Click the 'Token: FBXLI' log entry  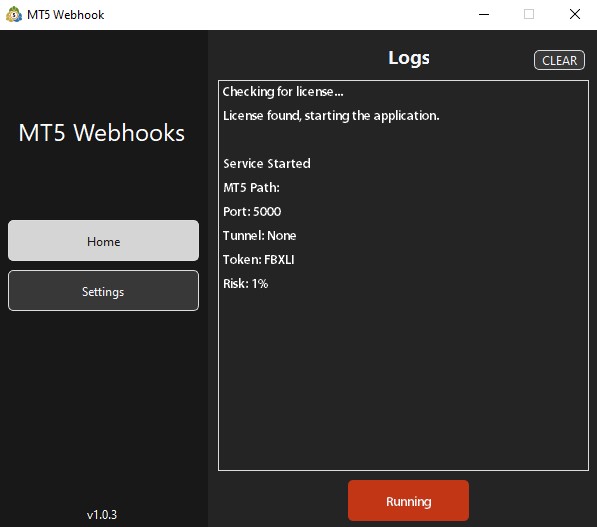tap(259, 260)
